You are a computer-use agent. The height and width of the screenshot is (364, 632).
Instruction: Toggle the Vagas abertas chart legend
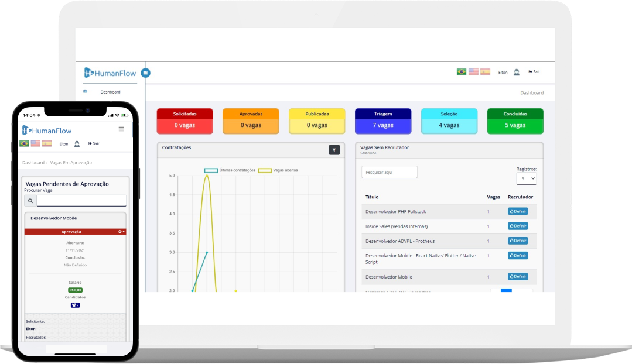tap(278, 170)
